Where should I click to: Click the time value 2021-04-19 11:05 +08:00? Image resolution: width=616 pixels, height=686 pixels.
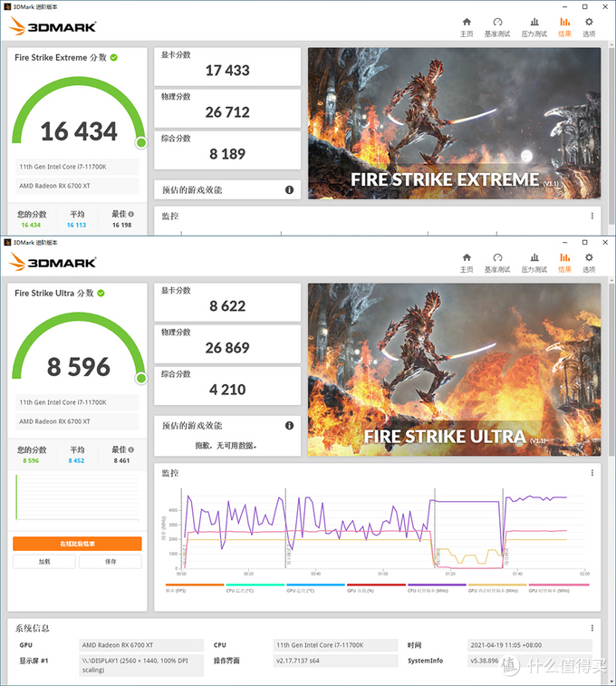[x=529, y=645]
